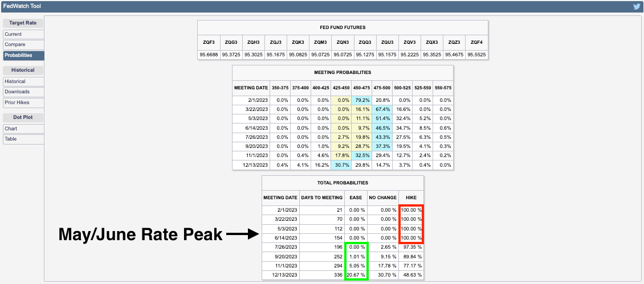The height and width of the screenshot is (284, 644).
Task: Click the 17.78 % no change value
Action: click(383, 266)
